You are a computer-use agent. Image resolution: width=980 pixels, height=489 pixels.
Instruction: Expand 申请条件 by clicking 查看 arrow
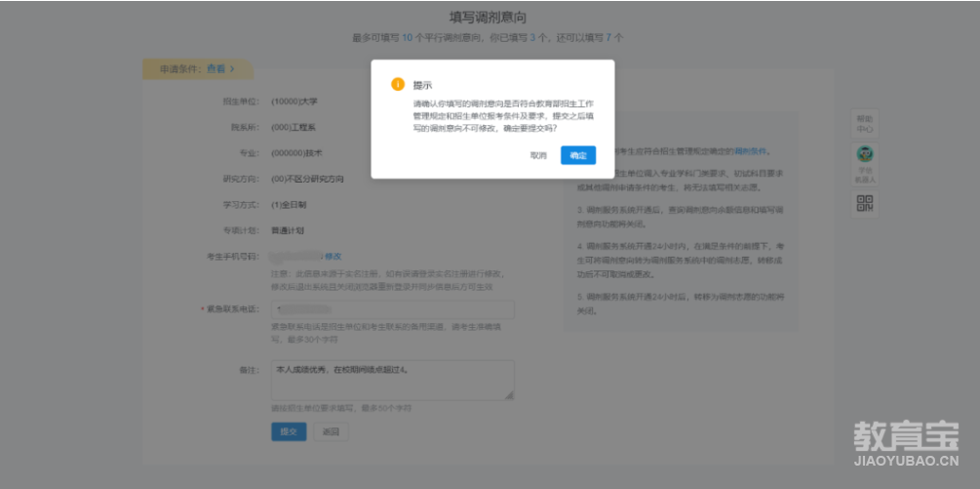point(219,68)
